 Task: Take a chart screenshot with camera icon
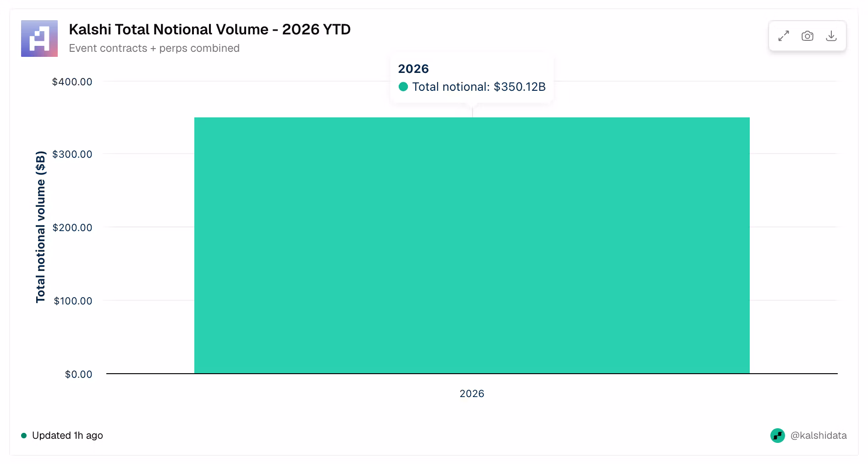pos(808,36)
